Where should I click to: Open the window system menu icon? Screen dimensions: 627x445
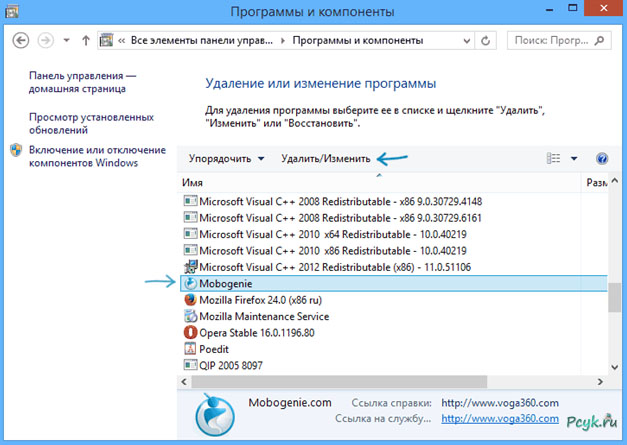[x=12, y=12]
